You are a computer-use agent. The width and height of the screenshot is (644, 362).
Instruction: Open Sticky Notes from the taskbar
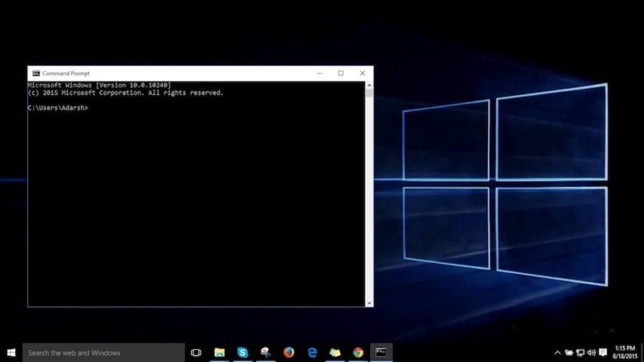335,352
